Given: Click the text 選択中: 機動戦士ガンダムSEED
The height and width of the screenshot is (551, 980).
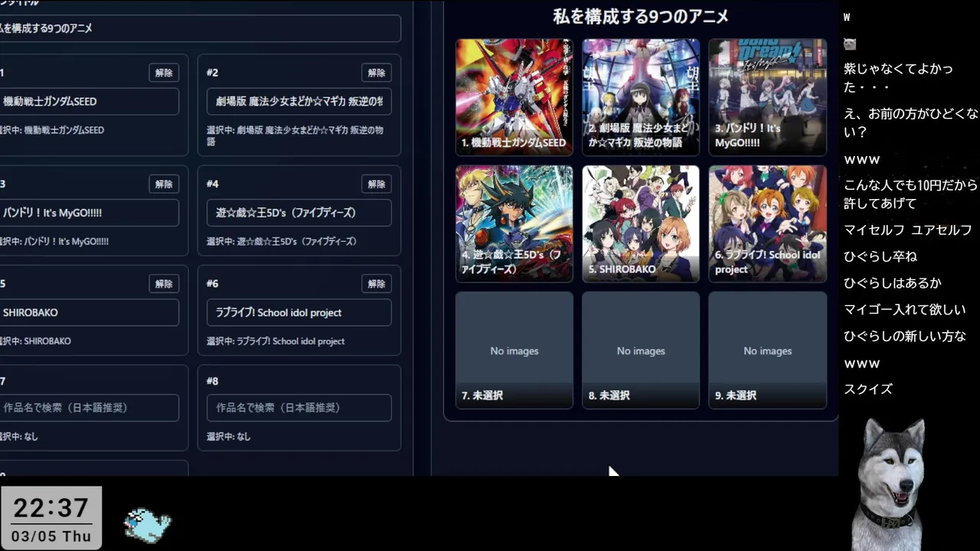Looking at the screenshot, I should (52, 130).
